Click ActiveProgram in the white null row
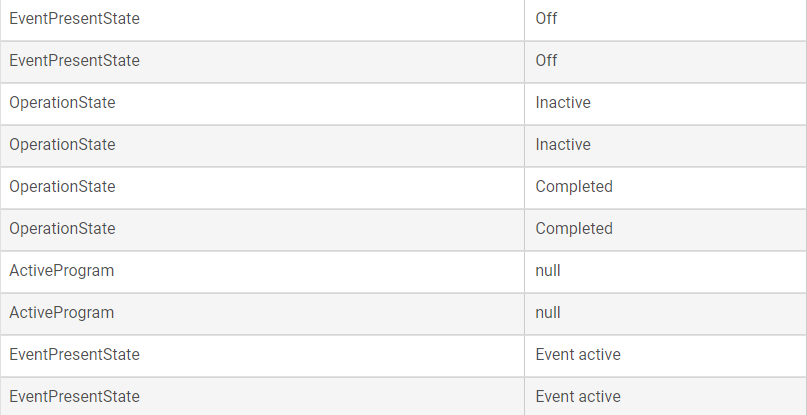 62,271
